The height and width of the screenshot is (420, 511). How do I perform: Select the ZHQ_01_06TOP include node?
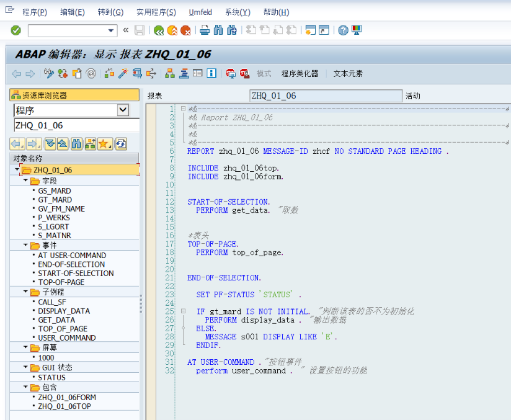(x=64, y=406)
